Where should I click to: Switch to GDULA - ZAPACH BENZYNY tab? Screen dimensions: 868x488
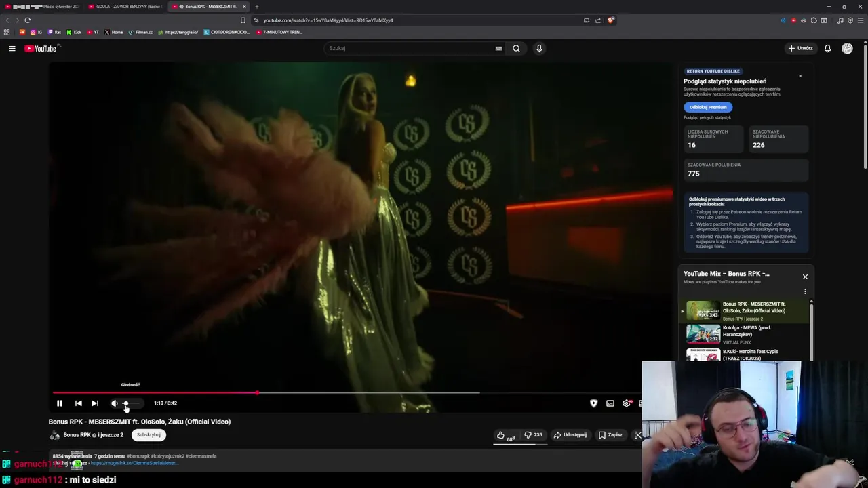click(125, 7)
